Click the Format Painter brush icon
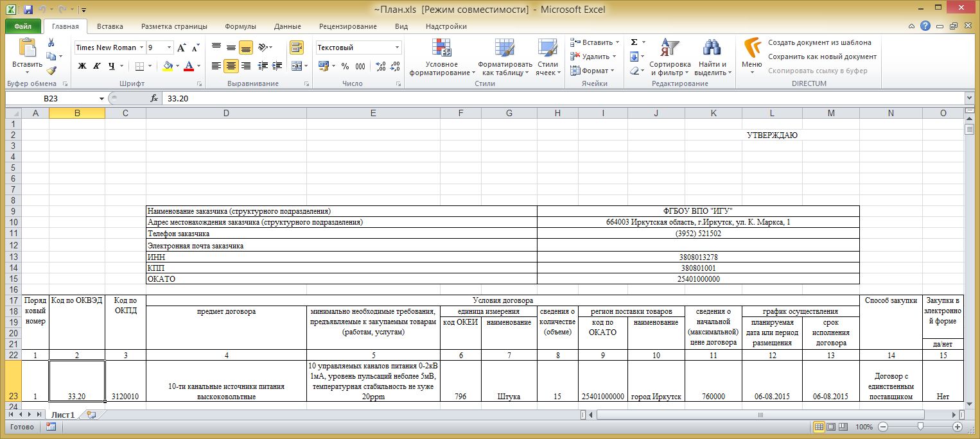 pos(51,71)
